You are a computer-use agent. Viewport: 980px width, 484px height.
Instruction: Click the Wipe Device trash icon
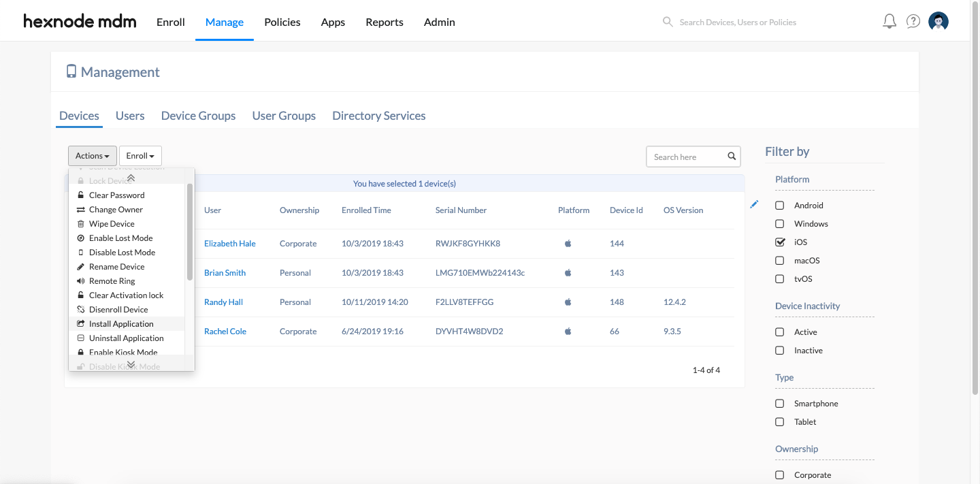[81, 224]
